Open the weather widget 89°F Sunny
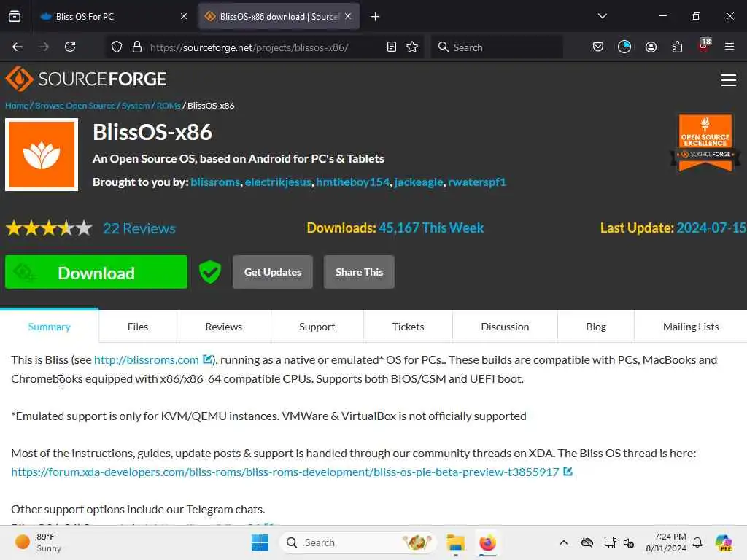 point(38,542)
